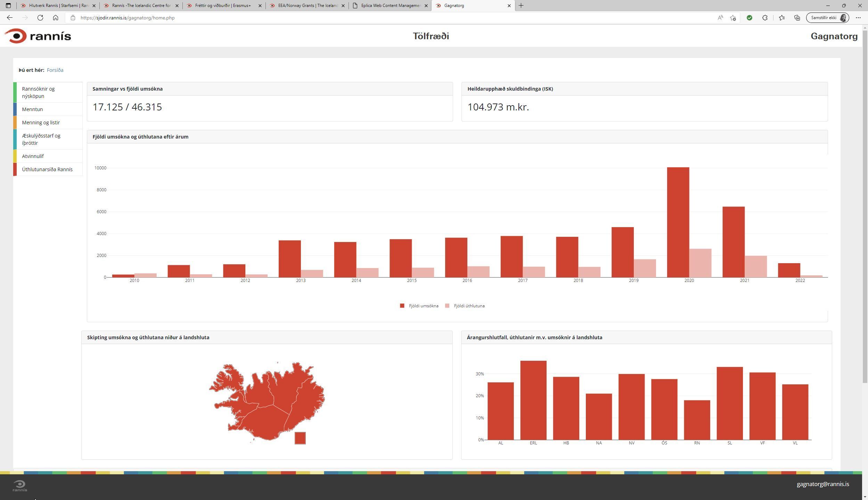Screen dimensions: 868x500
Task: Click the Forsíða breadcrumb link
Action: (55, 70)
